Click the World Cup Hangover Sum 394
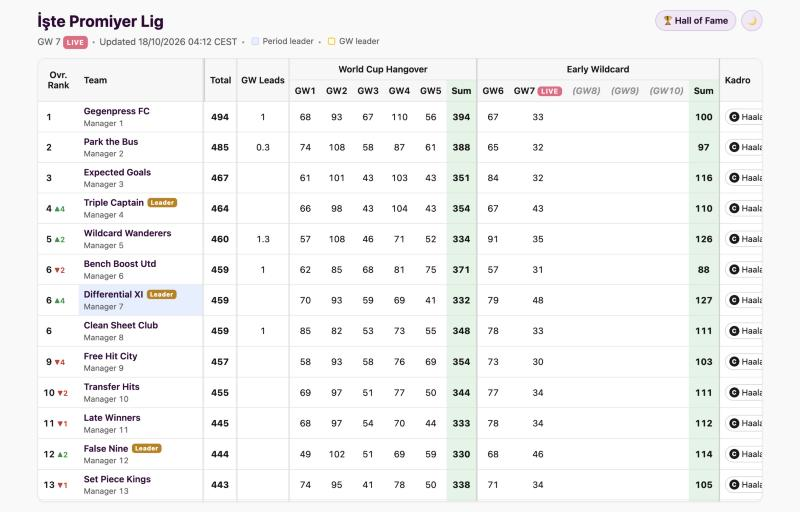Viewport: 800px width, 512px height. [x=461, y=117]
